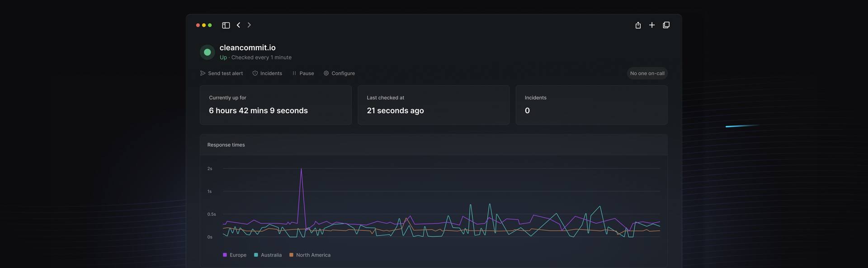Toggle the browser sidebar panel icon

(x=226, y=25)
